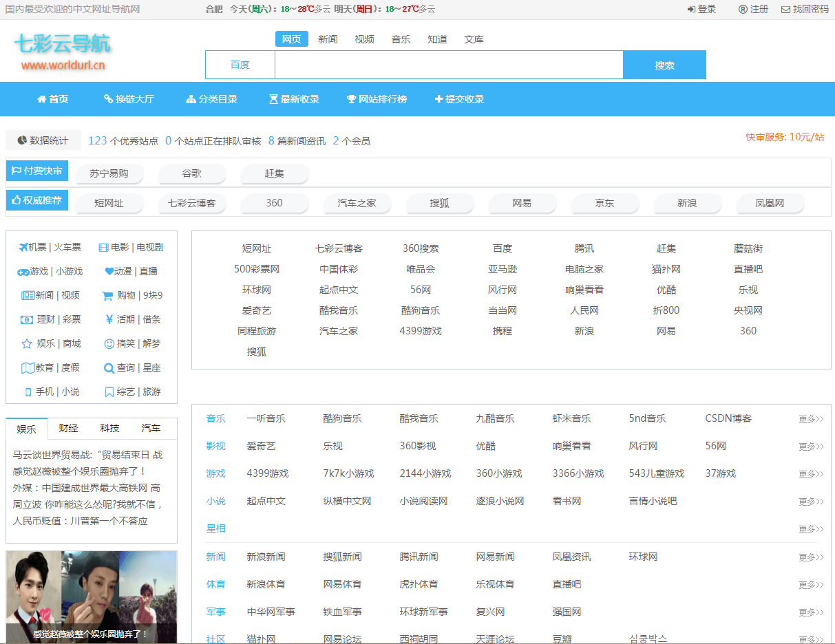Viewport: 835px width, 644px height.
Task: Select the 财经 news tab
Action: coord(68,428)
